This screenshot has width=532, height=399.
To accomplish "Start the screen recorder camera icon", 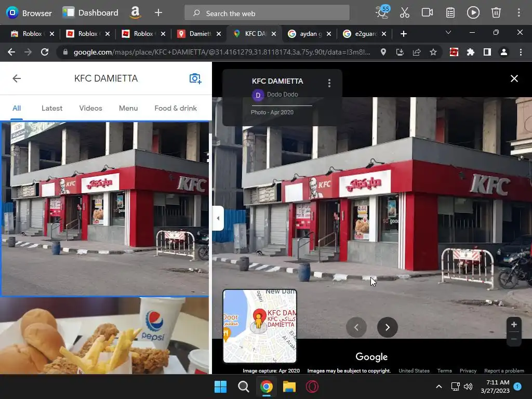I will click(x=427, y=13).
